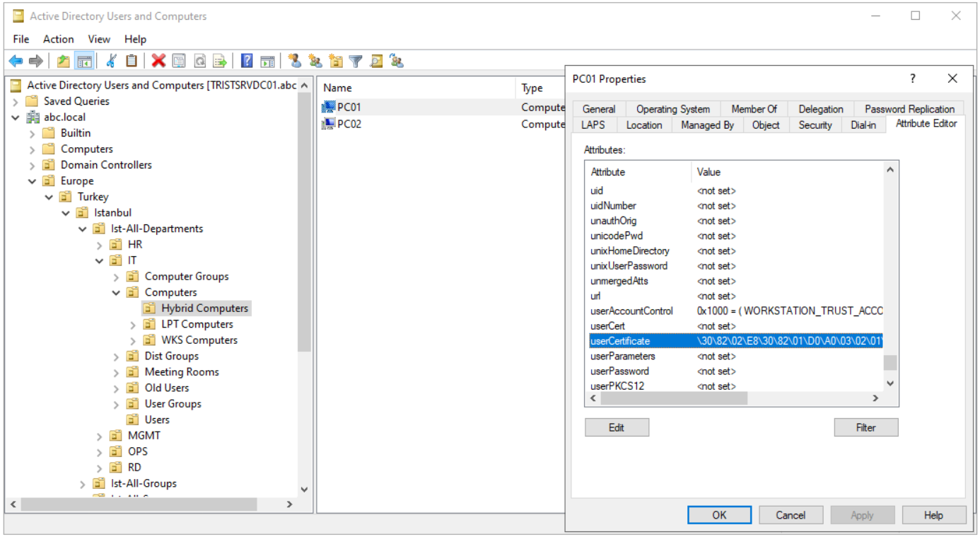Open the Action menu

point(58,39)
